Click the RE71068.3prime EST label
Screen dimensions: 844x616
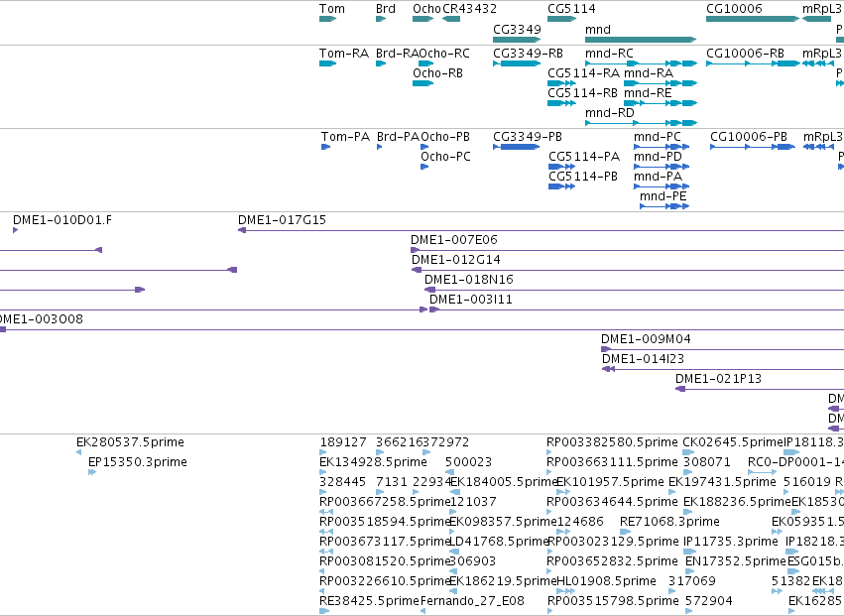tap(669, 523)
